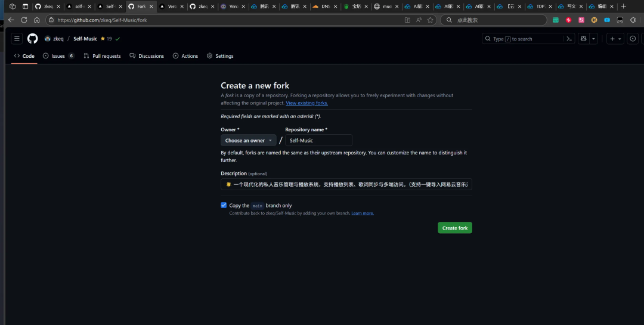644x325 pixels.
Task: Expand the Copilot dropdown arrow
Action: click(x=593, y=39)
